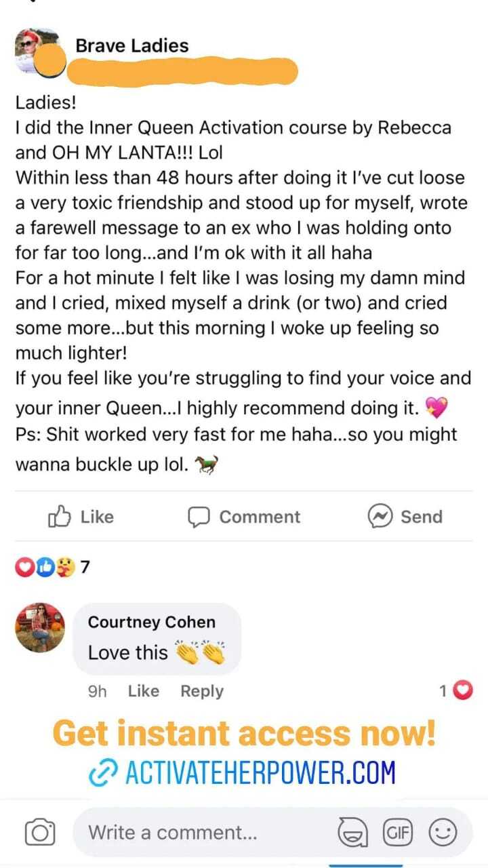Open the GIF picker
The width and height of the screenshot is (488, 868).
pos(398,832)
